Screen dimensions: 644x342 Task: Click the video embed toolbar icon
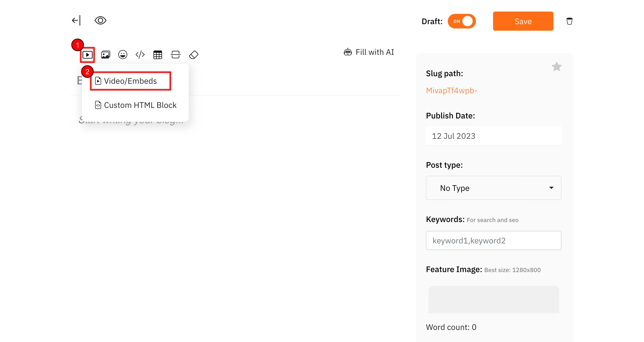click(87, 55)
